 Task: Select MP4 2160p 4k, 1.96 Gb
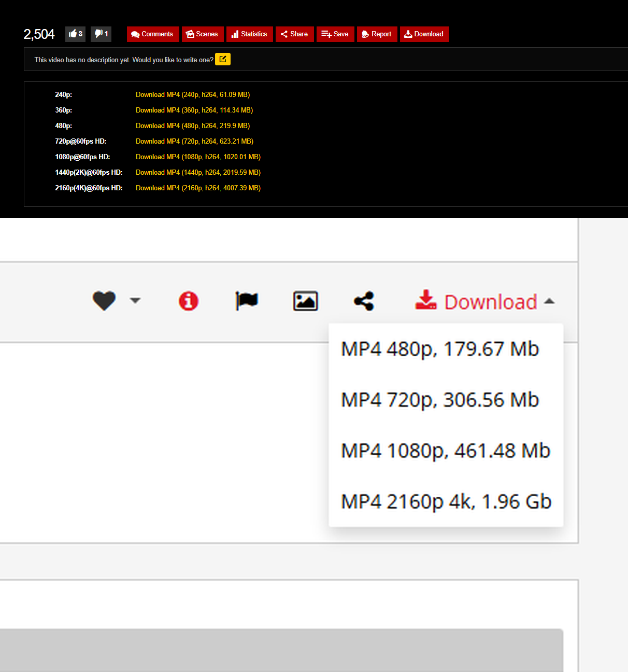click(446, 501)
